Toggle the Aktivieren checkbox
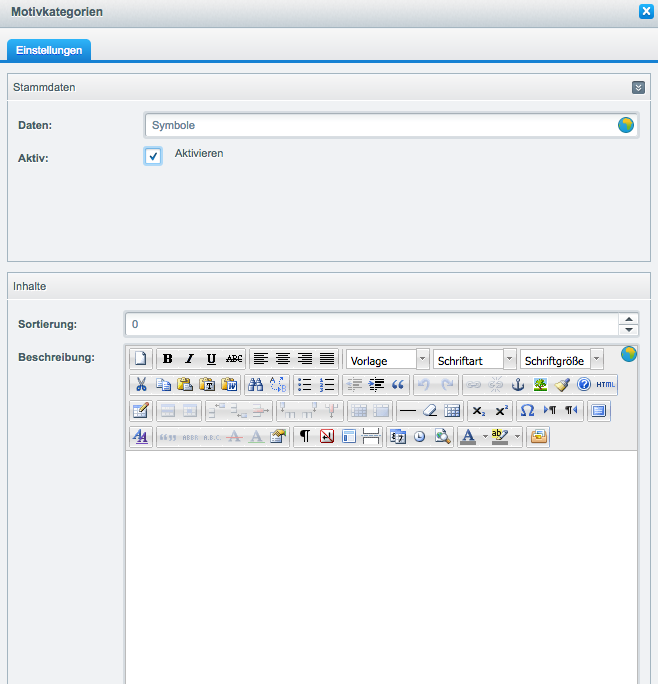 [x=153, y=156]
